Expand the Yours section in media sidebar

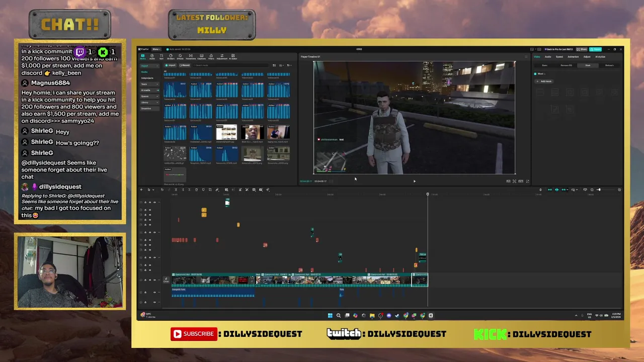[149, 84]
